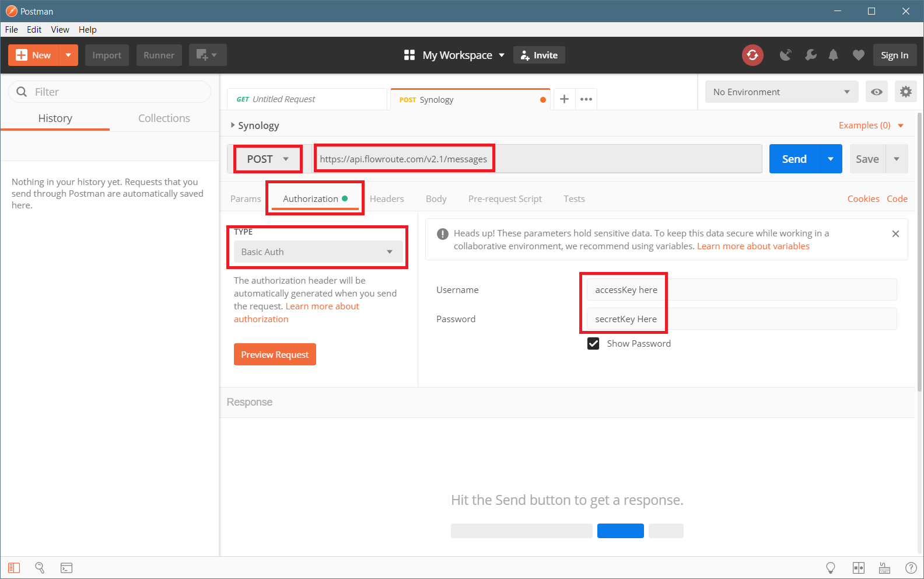Open the tab options ellipsis menu
Screen dimensions: 924x579
click(x=586, y=99)
